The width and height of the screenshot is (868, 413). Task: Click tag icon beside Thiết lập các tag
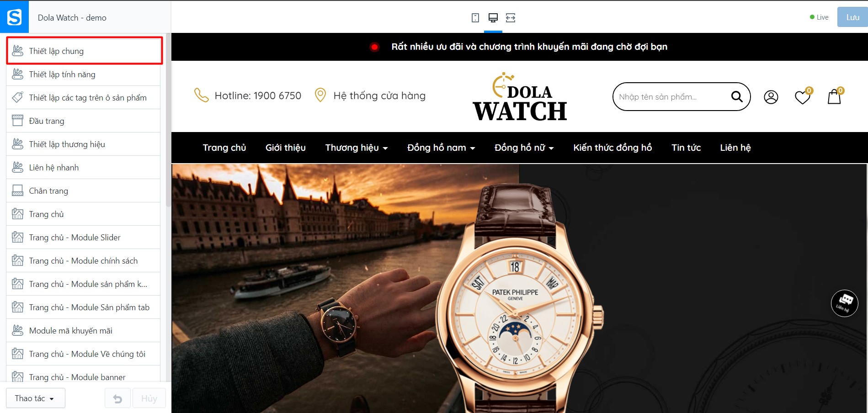tap(17, 97)
